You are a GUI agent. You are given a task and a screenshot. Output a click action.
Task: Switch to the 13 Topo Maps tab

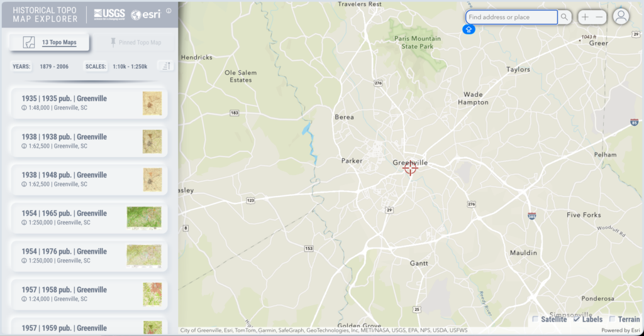pyautogui.click(x=50, y=43)
